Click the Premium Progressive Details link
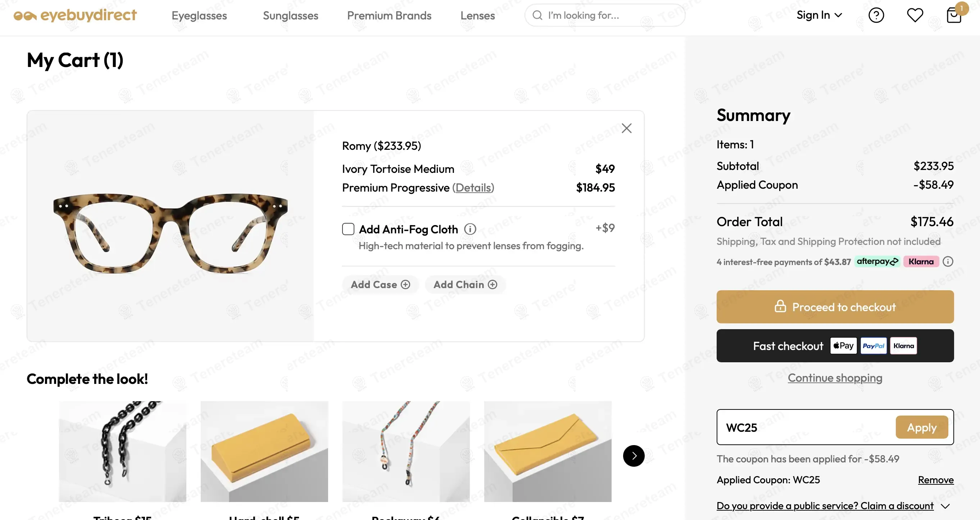The height and width of the screenshot is (520, 980). pyautogui.click(x=473, y=188)
